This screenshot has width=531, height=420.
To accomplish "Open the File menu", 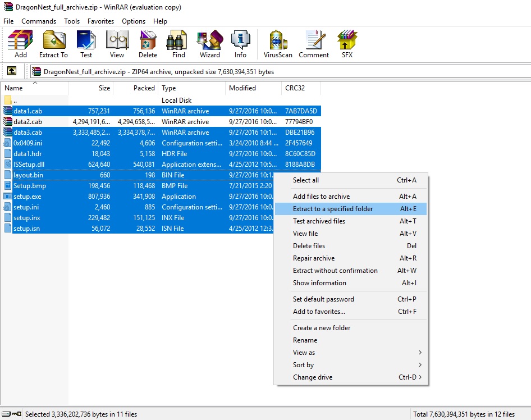I will click(x=8, y=21).
